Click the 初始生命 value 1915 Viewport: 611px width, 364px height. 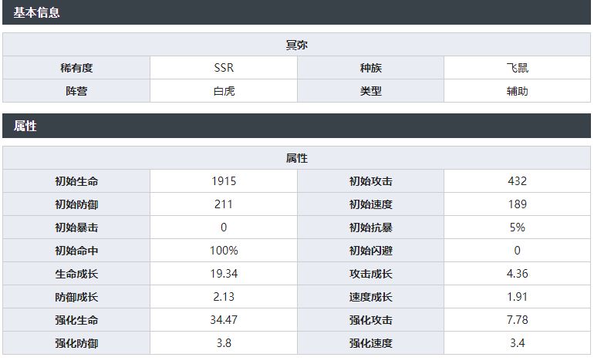click(x=224, y=181)
